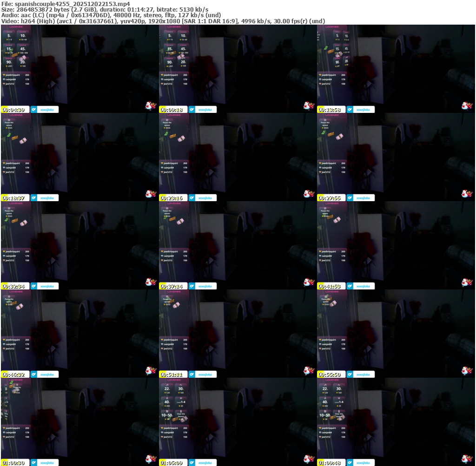Choose the frame thumbnail stamped 01:05:09

[x=238, y=422]
